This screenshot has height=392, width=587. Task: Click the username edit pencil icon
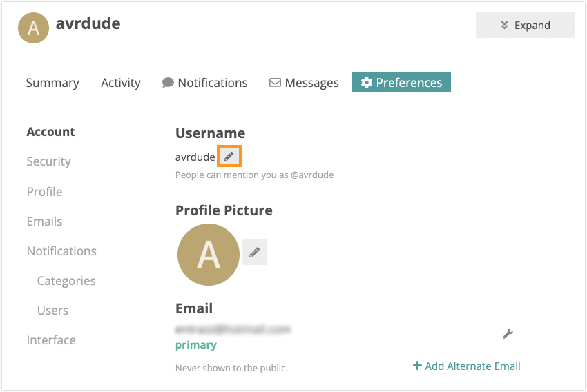[x=229, y=156]
